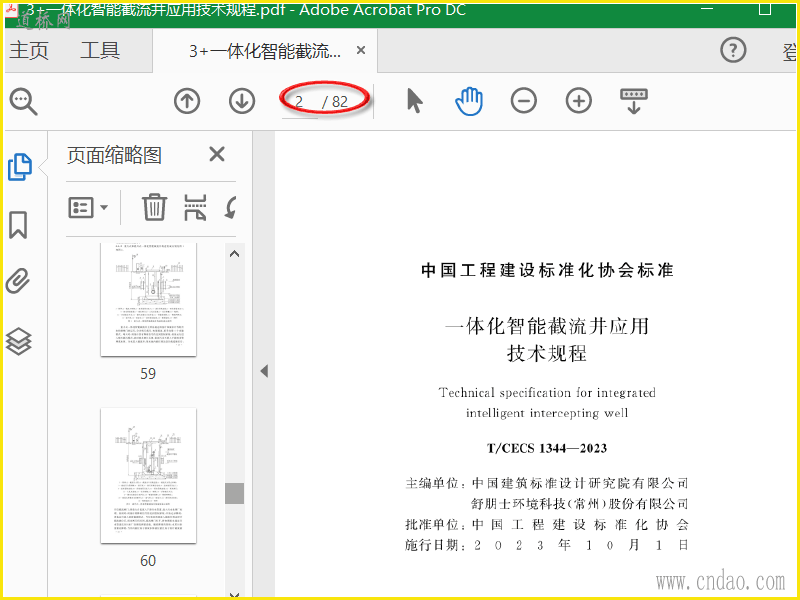The image size is (800, 600).
Task: Select the page 59 thumbnail
Action: tap(148, 299)
